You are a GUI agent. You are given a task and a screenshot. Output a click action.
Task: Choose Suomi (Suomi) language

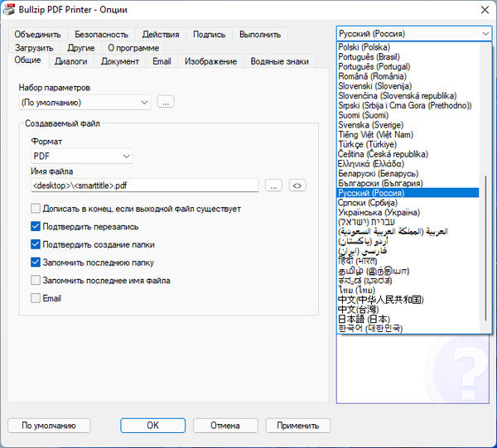408,115
